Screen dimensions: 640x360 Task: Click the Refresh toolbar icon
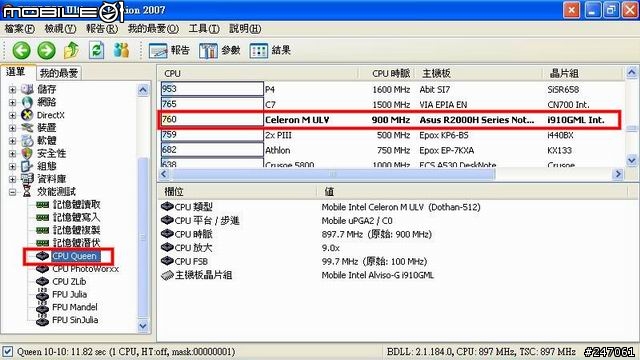pyautogui.click(x=96, y=50)
